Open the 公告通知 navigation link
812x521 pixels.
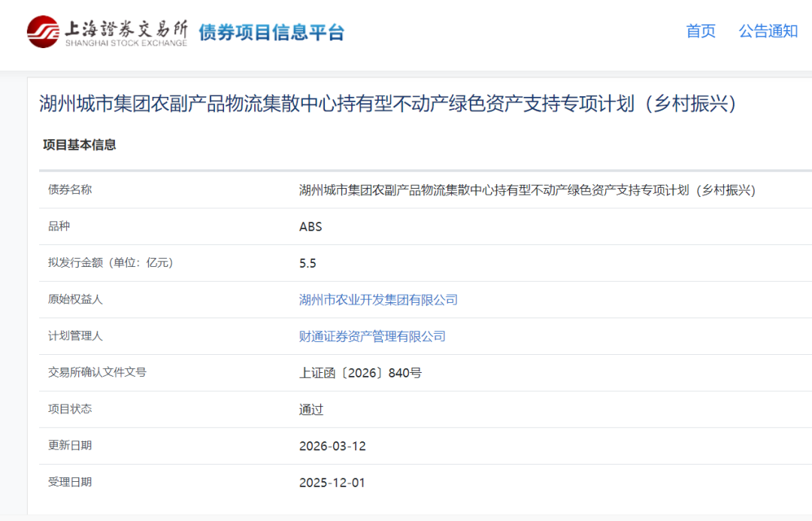[768, 31]
